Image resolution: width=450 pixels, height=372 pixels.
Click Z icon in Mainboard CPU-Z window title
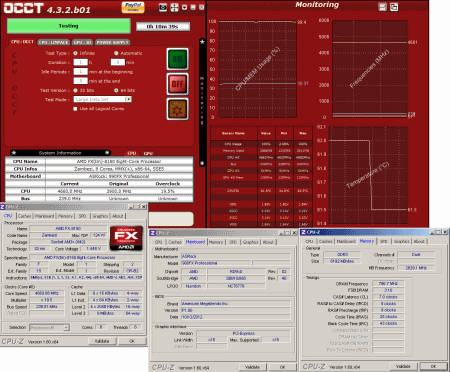tap(153, 233)
